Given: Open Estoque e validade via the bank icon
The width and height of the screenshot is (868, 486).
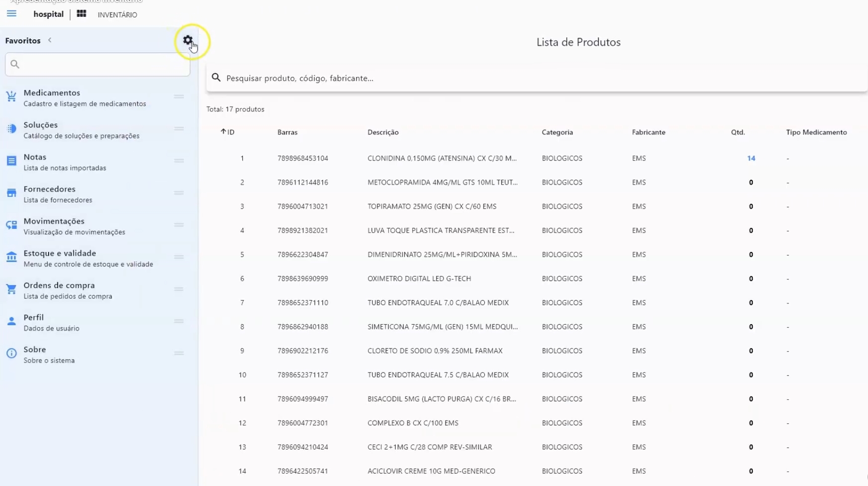Looking at the screenshot, I should click(x=11, y=256).
